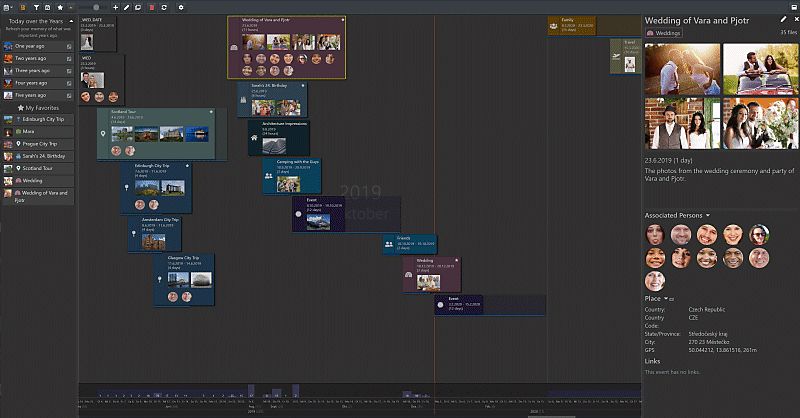Click the wedding icon on the Wedding of Vara and Pjotr card
Viewport: 800px width, 418px height.
(234, 47)
